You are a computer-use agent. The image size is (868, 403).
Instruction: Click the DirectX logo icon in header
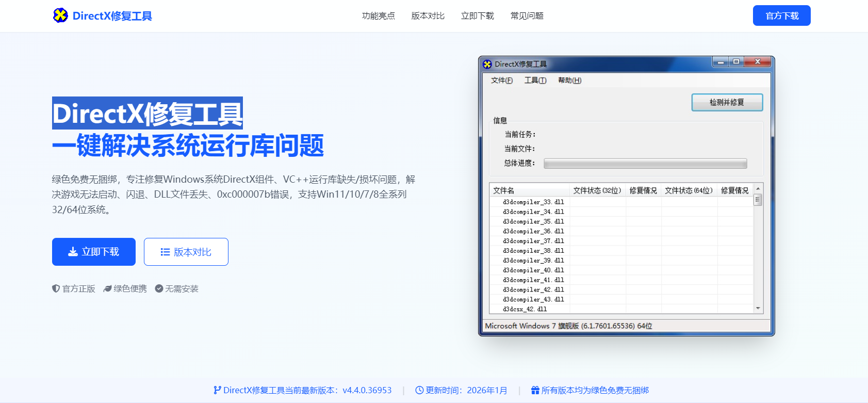pos(60,15)
